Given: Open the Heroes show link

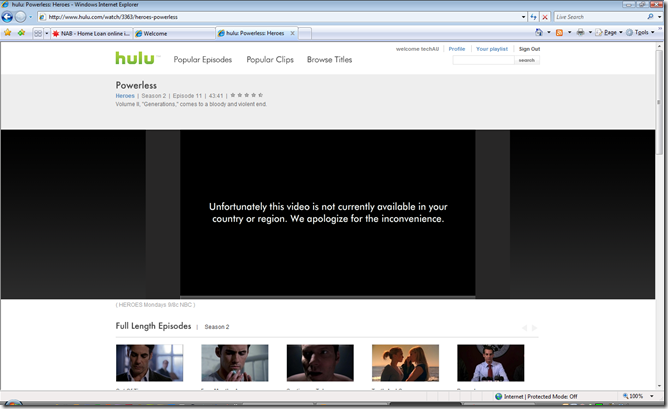Looking at the screenshot, I should (x=125, y=96).
